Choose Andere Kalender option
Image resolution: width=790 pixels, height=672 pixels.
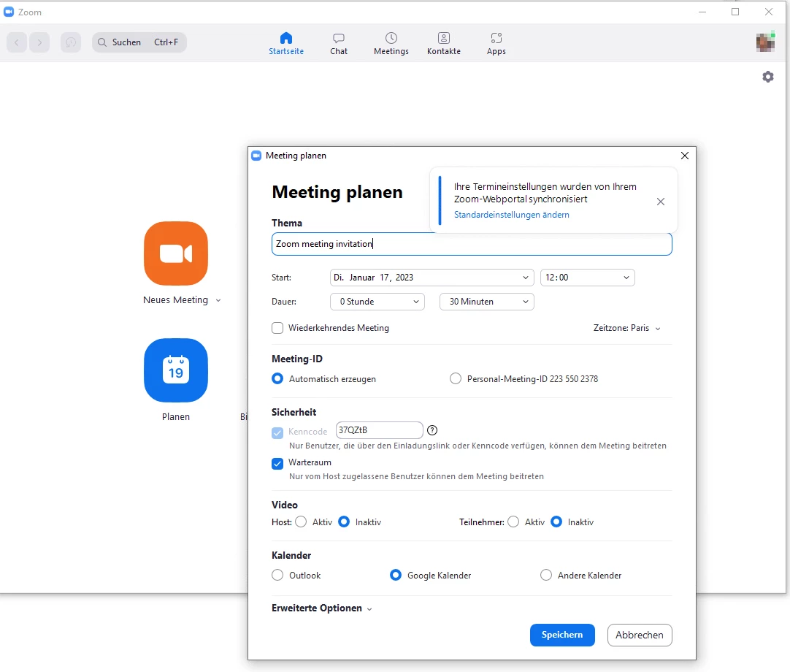pyautogui.click(x=546, y=575)
